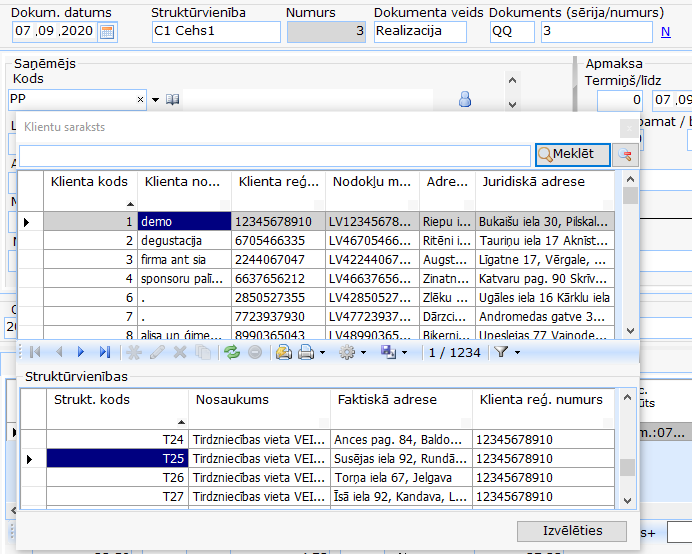Expand the gear settings dropdown arrow
The image size is (692, 554).
(x=363, y=353)
